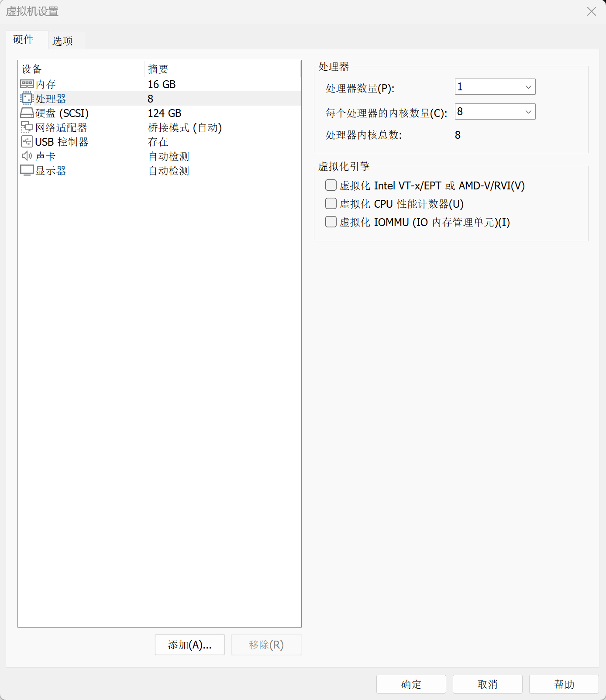Close the virtual machine settings dialog

(591, 11)
